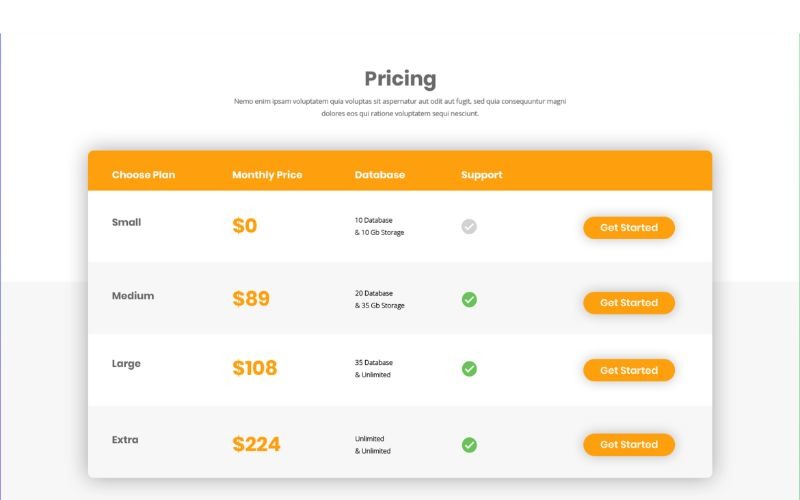Select the Small plan name
This screenshot has height=500, width=800.
126,222
